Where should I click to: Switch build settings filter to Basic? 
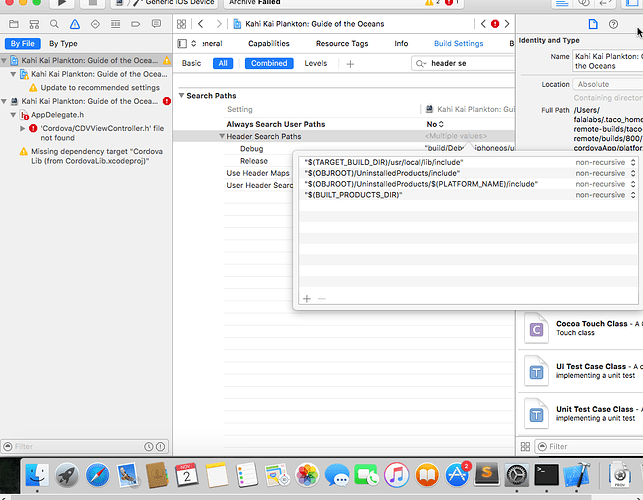(192, 63)
